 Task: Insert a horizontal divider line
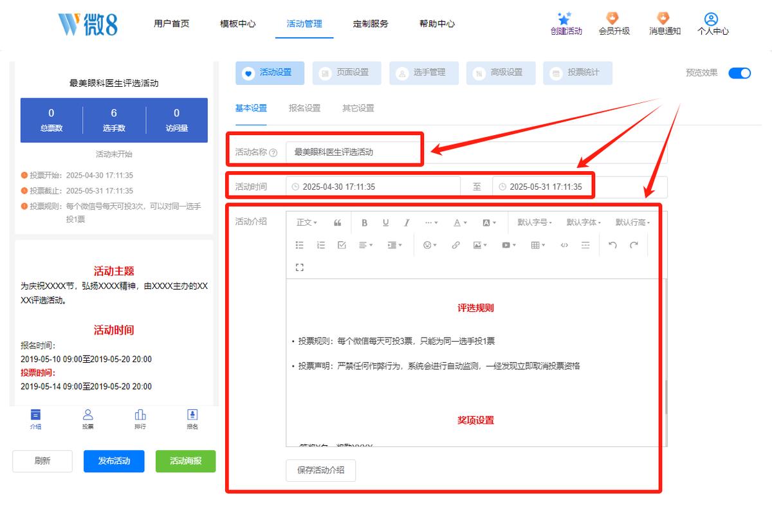(x=585, y=245)
